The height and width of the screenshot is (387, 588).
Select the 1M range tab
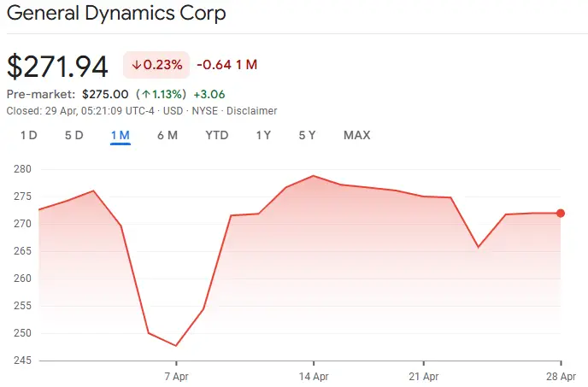click(x=121, y=135)
